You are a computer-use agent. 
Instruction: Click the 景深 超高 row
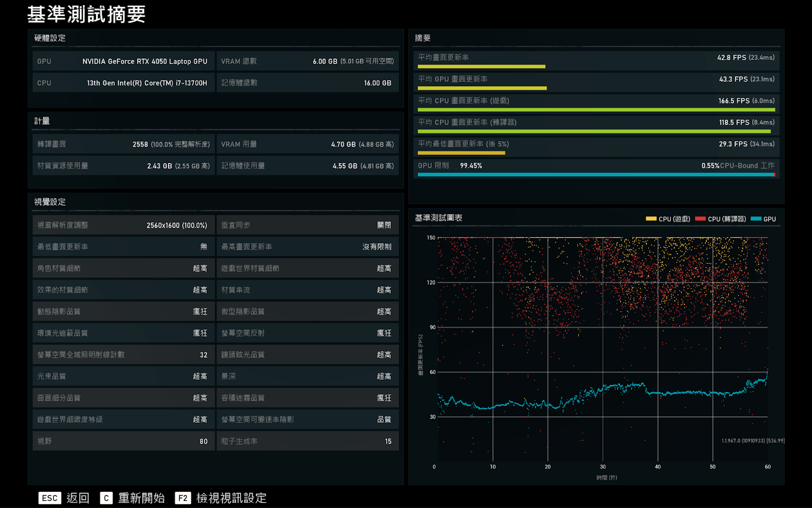click(308, 376)
